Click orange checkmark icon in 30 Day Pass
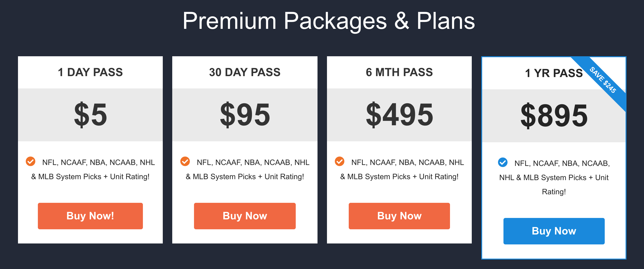This screenshot has height=269, width=644. (185, 161)
